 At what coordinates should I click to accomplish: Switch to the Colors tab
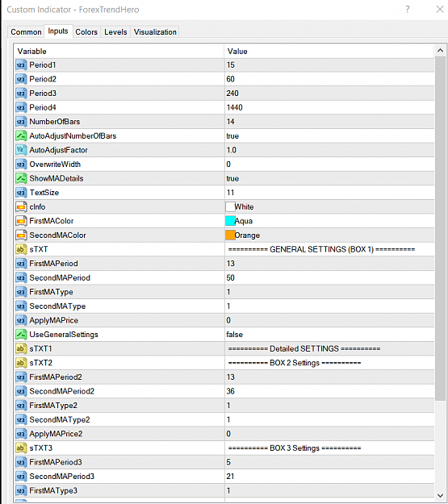pos(86,32)
